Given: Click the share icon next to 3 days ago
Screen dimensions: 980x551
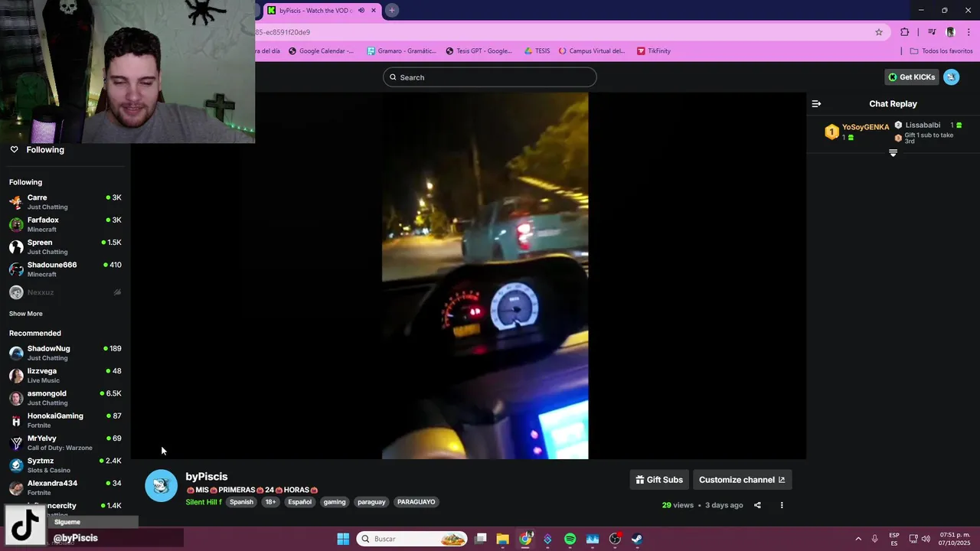Looking at the screenshot, I should (757, 505).
